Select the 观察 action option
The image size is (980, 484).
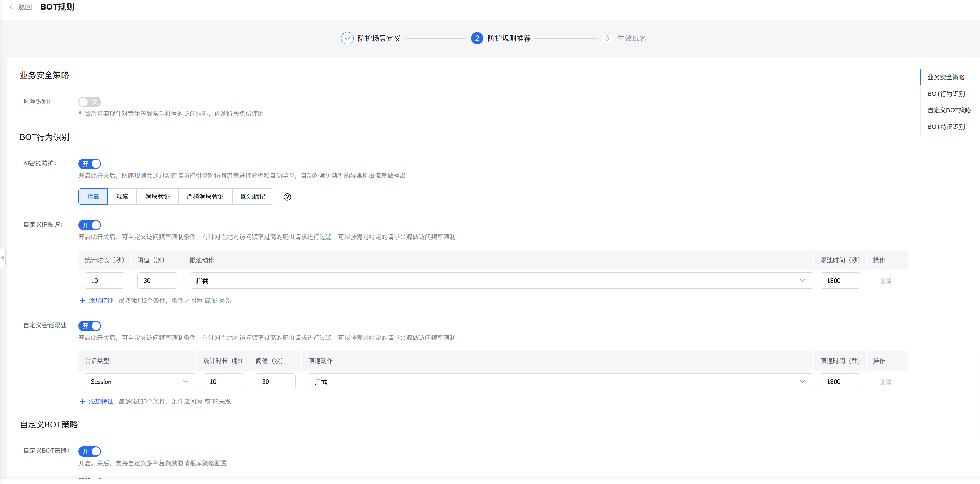122,197
